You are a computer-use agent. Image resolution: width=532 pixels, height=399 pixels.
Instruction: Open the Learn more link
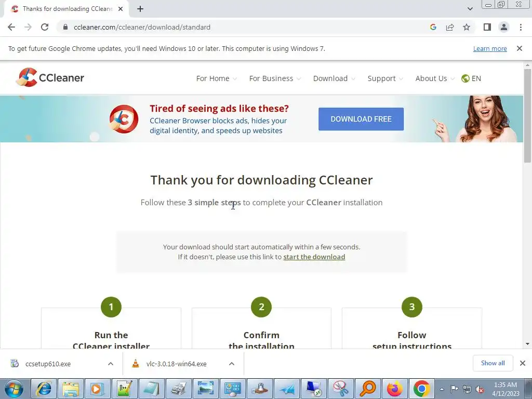(490, 48)
